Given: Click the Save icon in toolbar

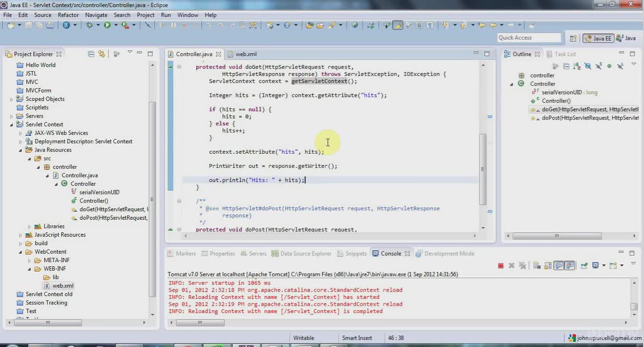Looking at the screenshot, I should (x=28, y=25).
